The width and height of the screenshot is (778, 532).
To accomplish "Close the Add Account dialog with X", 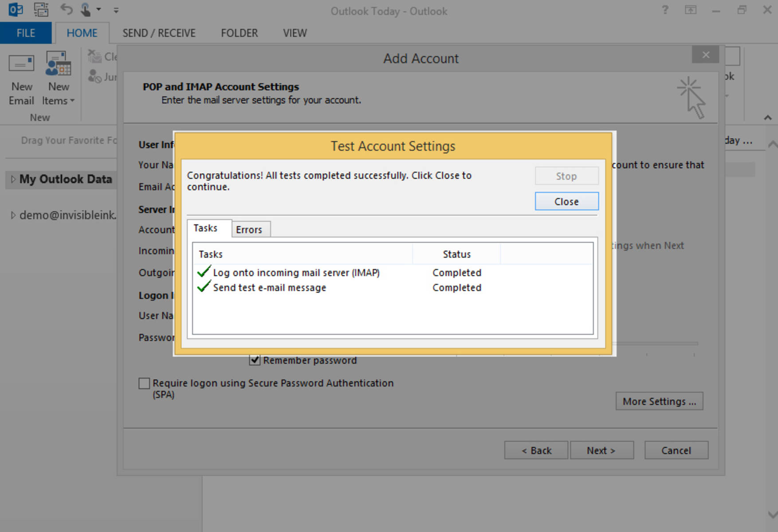I will point(705,55).
